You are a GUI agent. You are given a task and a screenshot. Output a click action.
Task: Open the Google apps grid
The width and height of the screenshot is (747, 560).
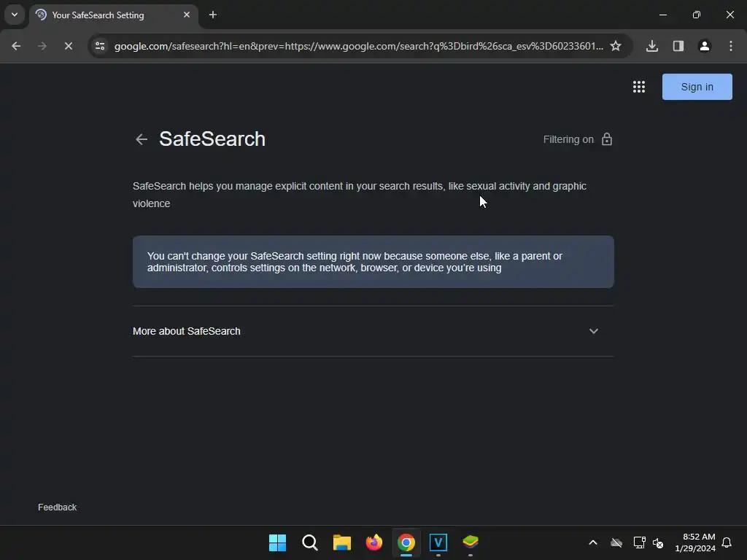coord(639,87)
